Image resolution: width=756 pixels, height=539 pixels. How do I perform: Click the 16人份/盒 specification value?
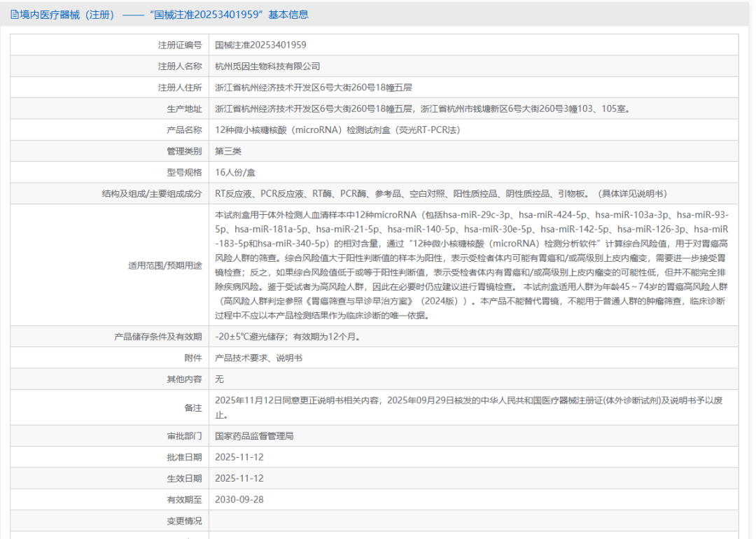(x=235, y=172)
